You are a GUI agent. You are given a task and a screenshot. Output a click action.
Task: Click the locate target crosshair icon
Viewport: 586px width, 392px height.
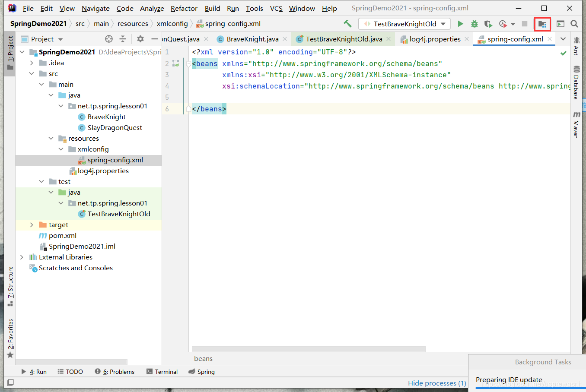tap(109, 39)
